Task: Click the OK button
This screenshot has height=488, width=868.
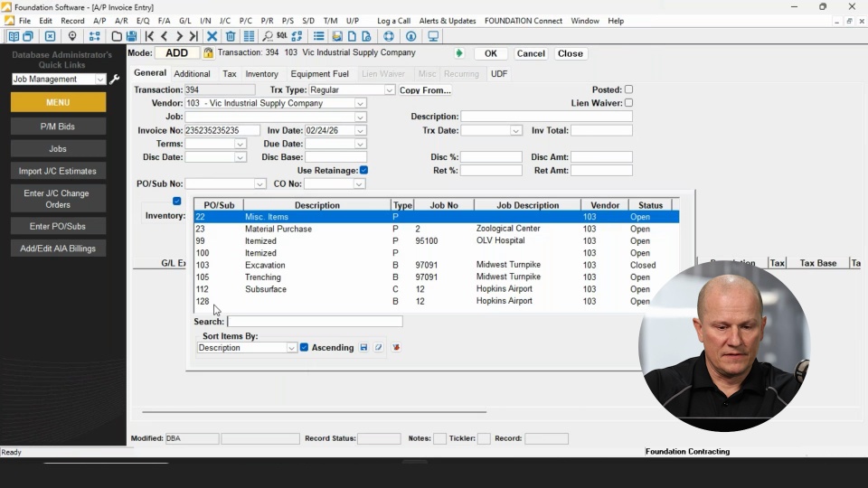Action: [491, 53]
